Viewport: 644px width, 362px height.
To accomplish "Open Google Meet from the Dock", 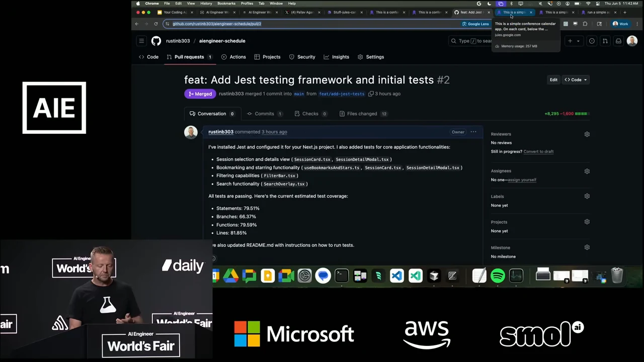I will click(286, 276).
